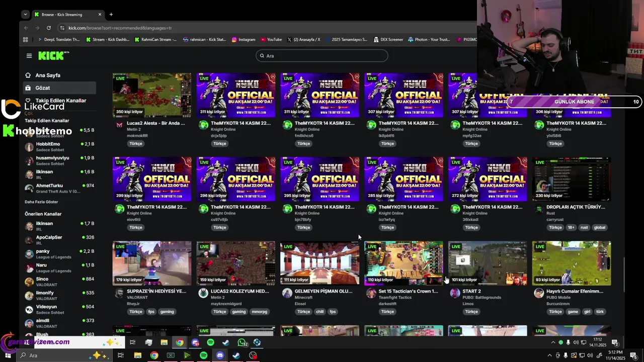Open the Windows notification center icon
Screen dimensions: 644x362
point(633,355)
